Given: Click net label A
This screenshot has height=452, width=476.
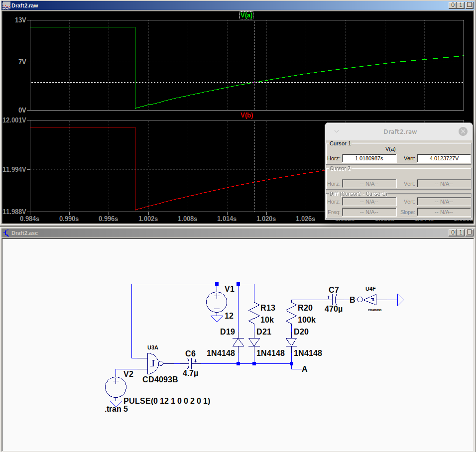Looking at the screenshot, I should click(305, 369).
